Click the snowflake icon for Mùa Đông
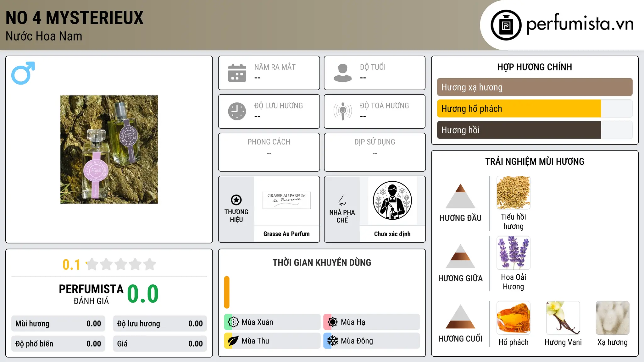This screenshot has width=644, height=362. [x=333, y=341]
